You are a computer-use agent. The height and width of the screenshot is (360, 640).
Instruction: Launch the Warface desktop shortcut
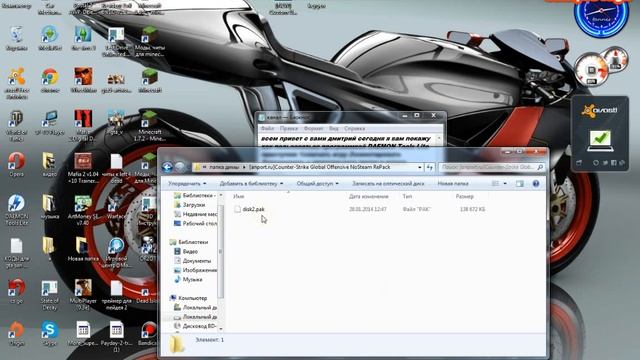(116, 207)
